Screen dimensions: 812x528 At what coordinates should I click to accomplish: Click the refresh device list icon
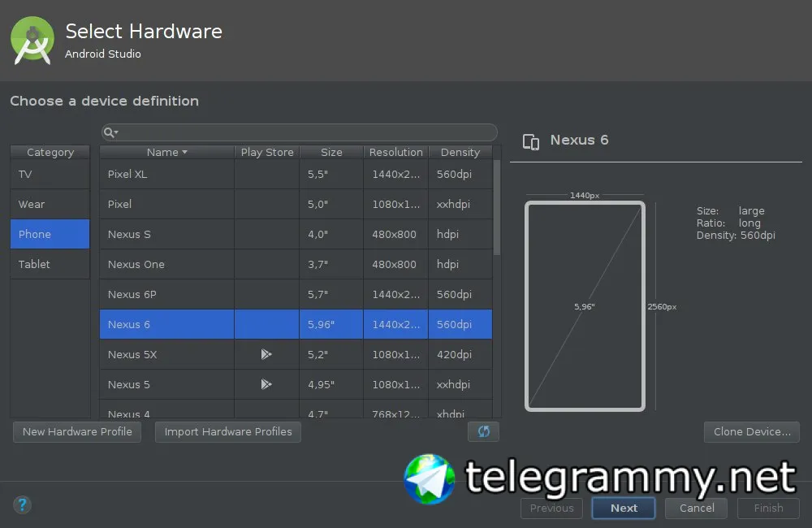coord(483,431)
